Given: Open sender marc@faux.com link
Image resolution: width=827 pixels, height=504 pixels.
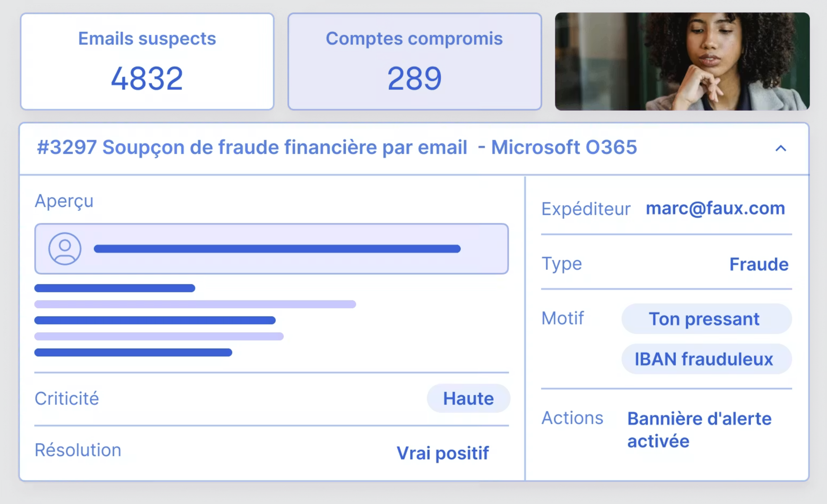Looking at the screenshot, I should [x=715, y=208].
